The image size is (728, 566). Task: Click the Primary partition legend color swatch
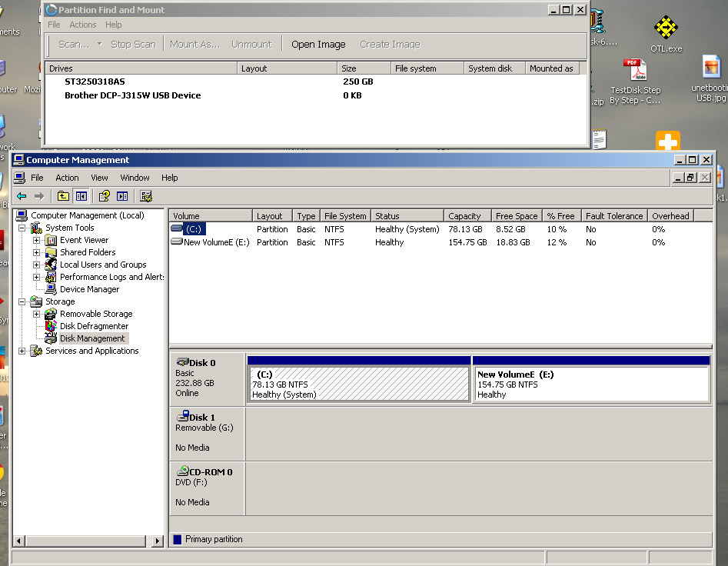pos(178,539)
